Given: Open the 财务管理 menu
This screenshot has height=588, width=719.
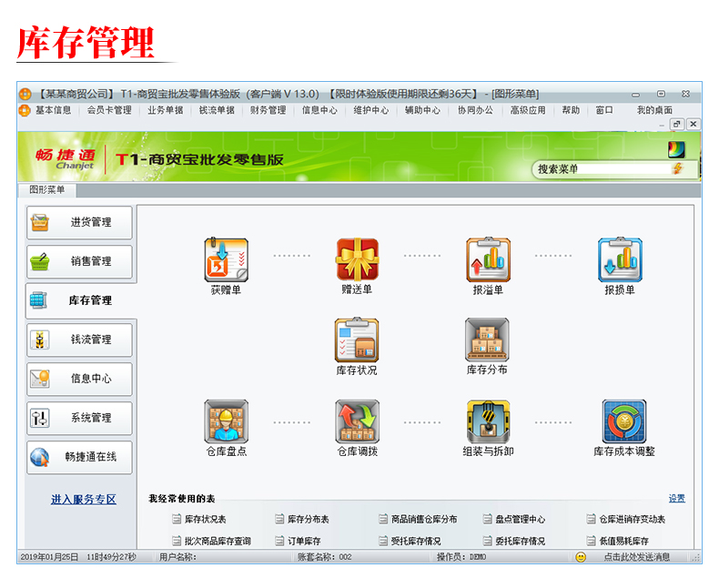Looking at the screenshot, I should [x=268, y=110].
